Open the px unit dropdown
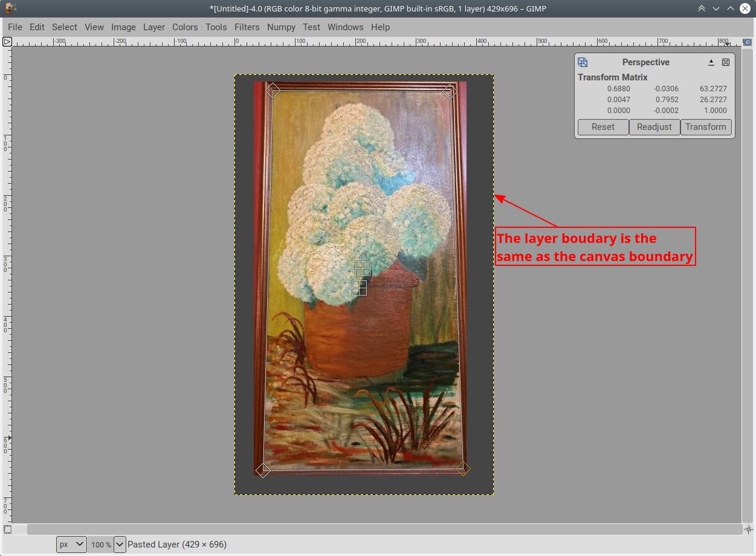This screenshot has height=556, width=756. coord(72,545)
